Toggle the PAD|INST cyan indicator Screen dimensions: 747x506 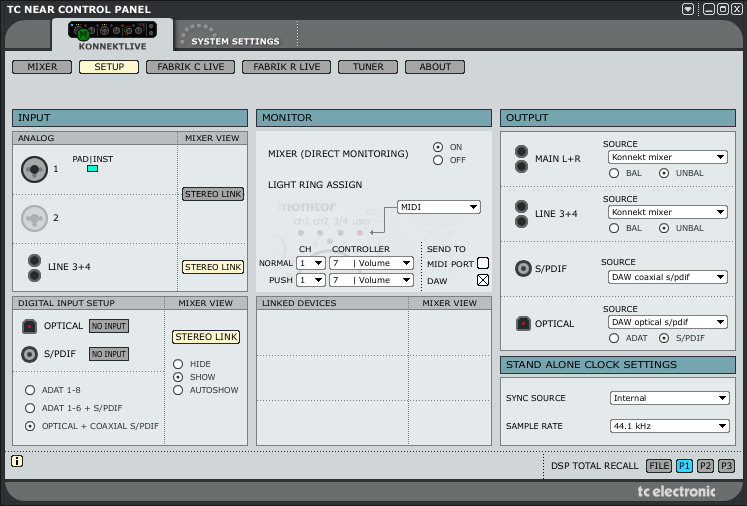point(92,169)
